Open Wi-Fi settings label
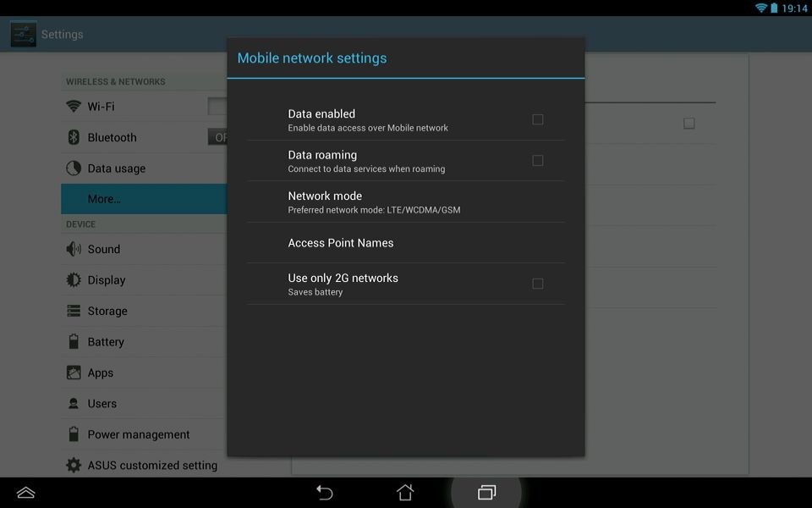Image resolution: width=812 pixels, height=508 pixels. [101, 107]
